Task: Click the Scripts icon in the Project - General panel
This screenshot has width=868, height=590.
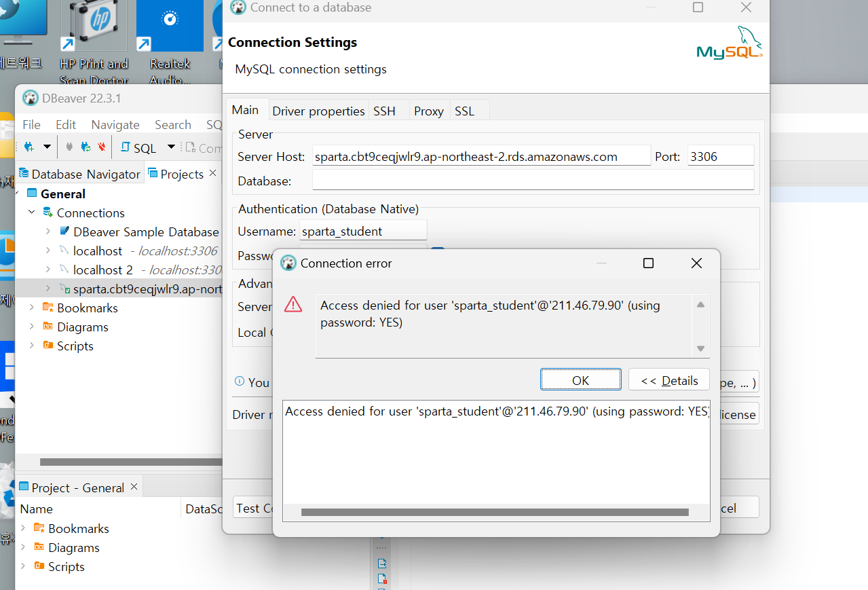Action: [x=39, y=566]
